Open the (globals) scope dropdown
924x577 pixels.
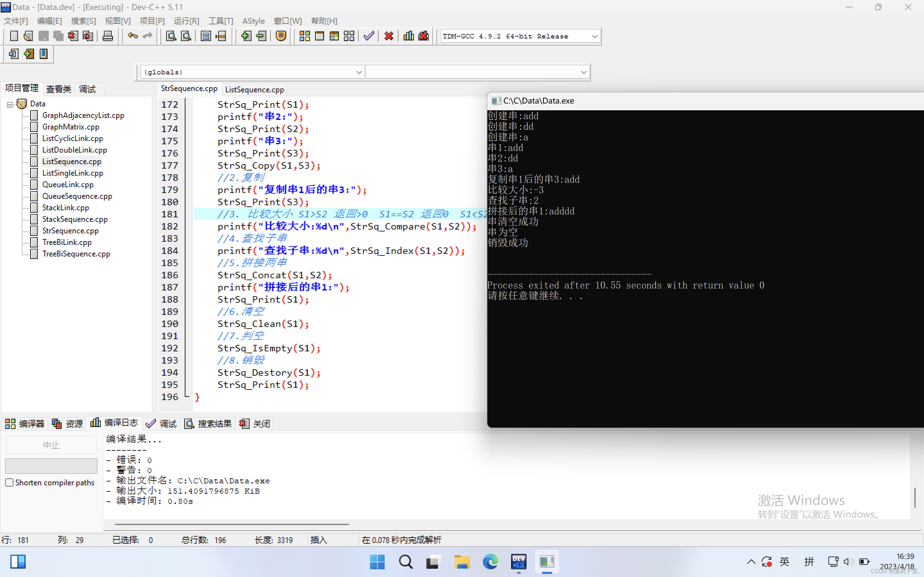coord(358,72)
